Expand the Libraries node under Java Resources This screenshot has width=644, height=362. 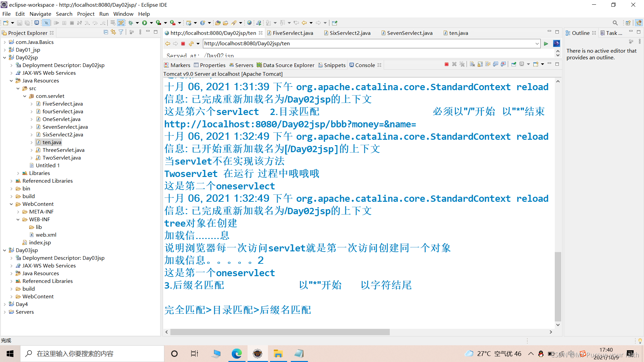coord(18,173)
